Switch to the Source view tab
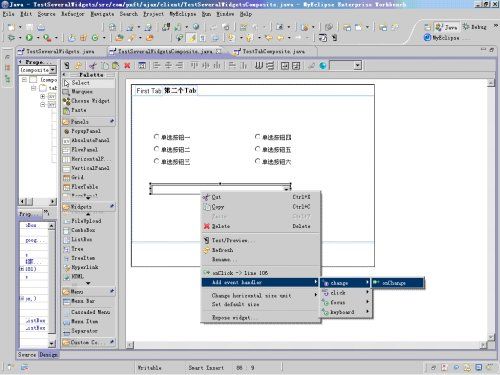Viewport: 500px width, 375px height. (27, 355)
